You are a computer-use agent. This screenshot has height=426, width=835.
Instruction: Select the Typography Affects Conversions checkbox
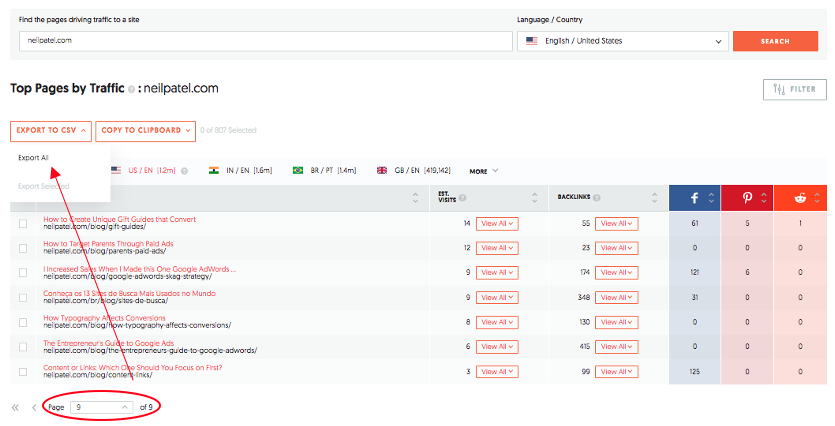[x=23, y=322]
